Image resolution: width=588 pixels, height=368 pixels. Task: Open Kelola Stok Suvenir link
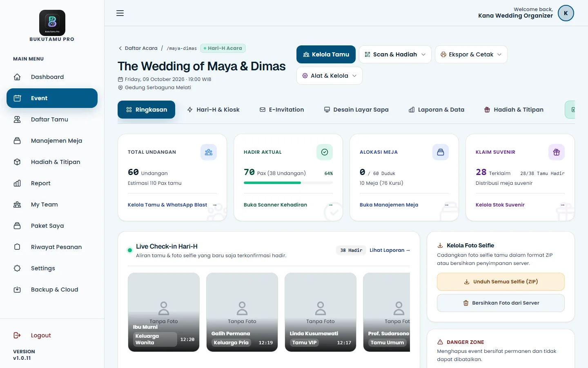[x=520, y=205]
